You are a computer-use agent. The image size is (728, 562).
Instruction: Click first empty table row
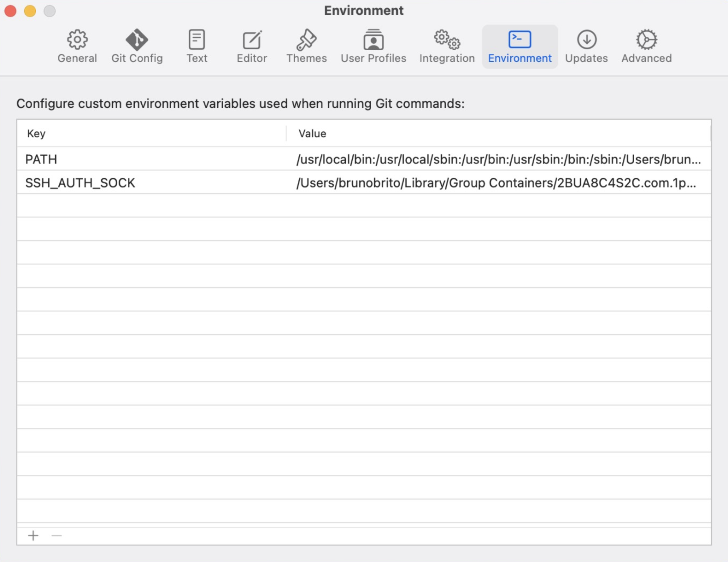[363, 206]
